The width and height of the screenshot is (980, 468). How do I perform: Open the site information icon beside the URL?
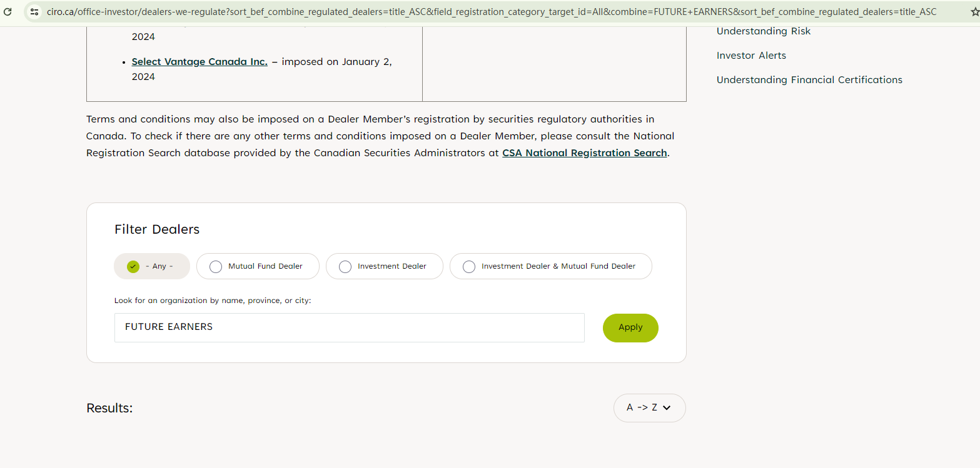pyautogui.click(x=34, y=11)
